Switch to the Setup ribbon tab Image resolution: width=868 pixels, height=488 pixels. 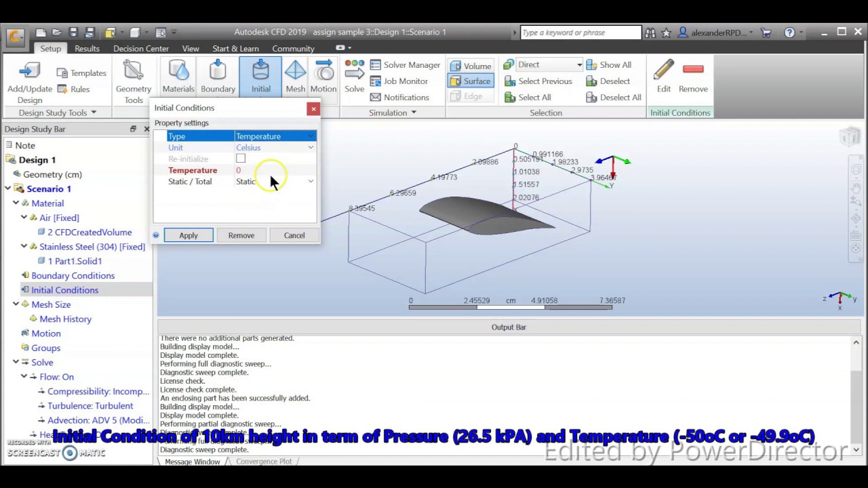pos(50,49)
